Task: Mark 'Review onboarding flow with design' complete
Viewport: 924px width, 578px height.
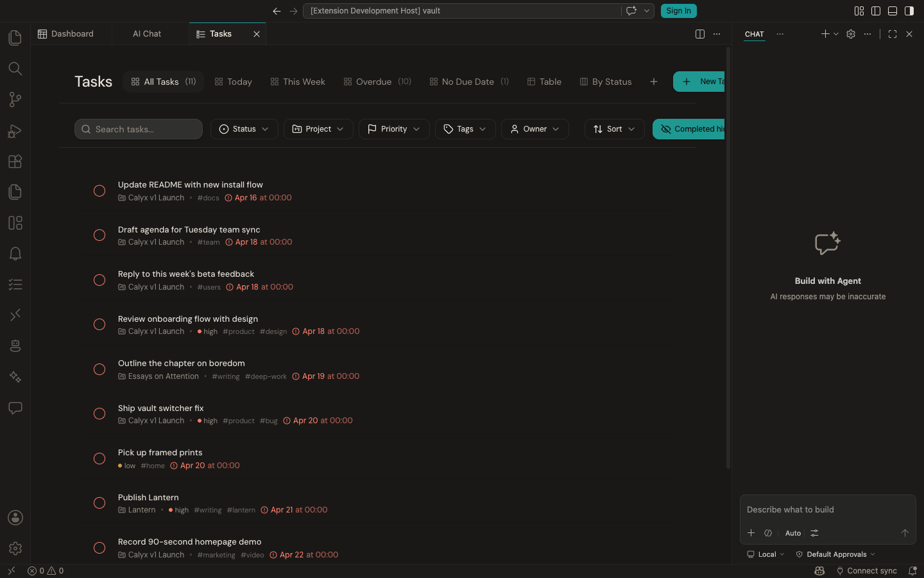Action: (x=99, y=324)
